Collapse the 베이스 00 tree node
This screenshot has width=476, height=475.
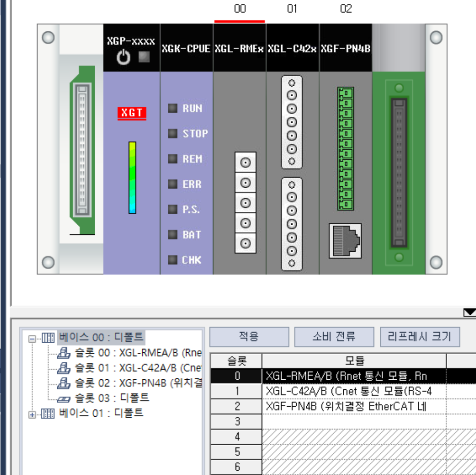[32, 338]
